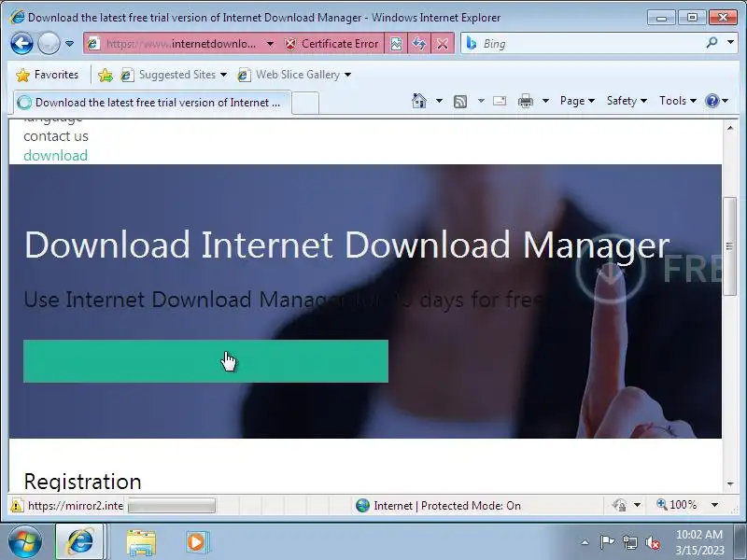Open the Safety menu
Screen dimensions: 747x560
627,101
